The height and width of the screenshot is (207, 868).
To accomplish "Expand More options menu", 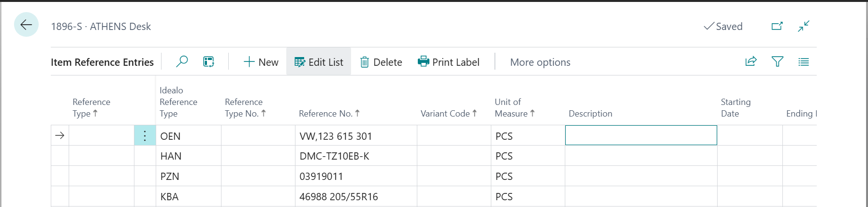I will 540,62.
